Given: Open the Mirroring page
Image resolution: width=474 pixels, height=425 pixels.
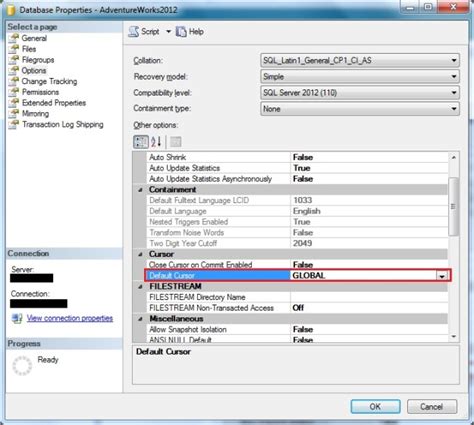Looking at the screenshot, I should pos(35,114).
